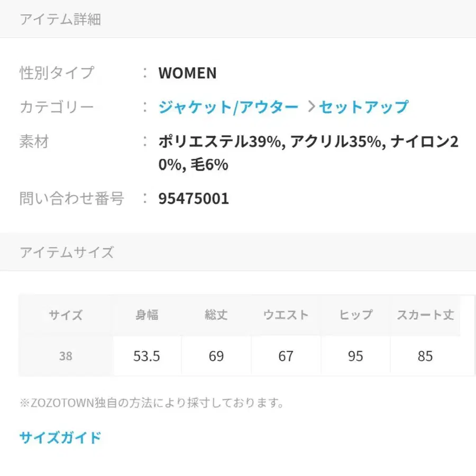476x476 pixels.
Task: Click the サイズ header cell
Action: 65,315
